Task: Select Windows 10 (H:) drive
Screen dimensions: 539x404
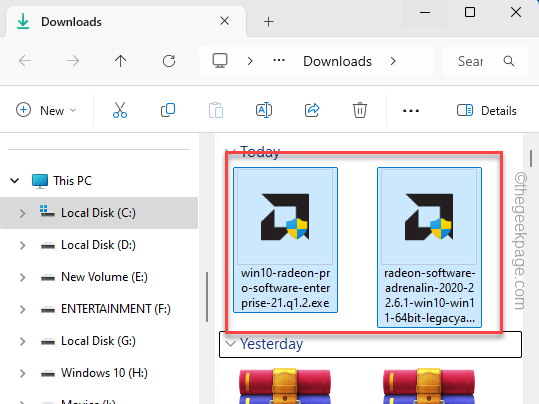Action: [98, 373]
